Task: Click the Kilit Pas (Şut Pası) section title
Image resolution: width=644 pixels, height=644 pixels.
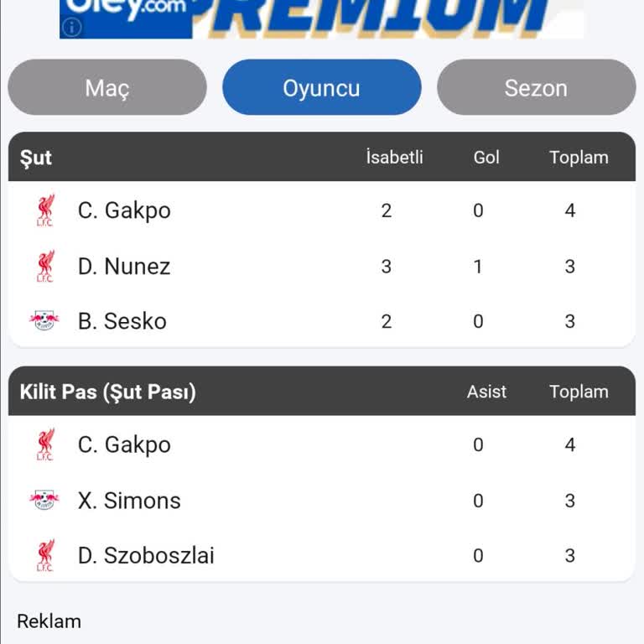Action: pyautogui.click(x=107, y=392)
